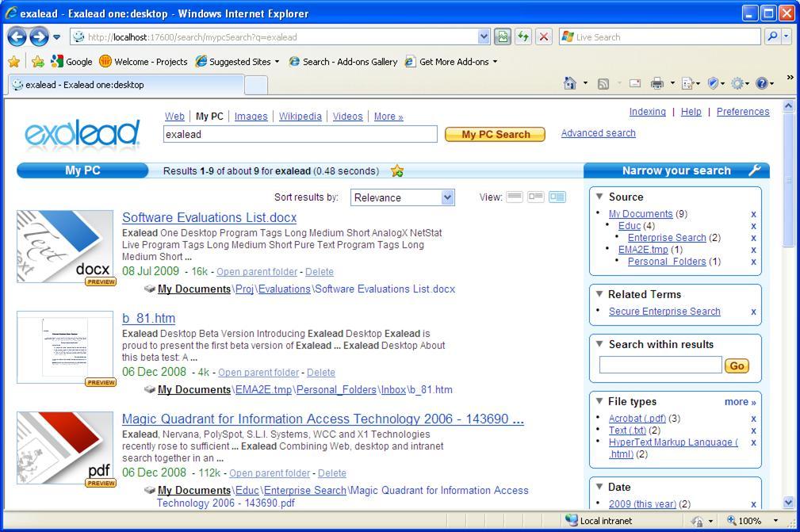Open the Wikipedia search tab
This screenshot has width=800, height=532.
(x=300, y=116)
